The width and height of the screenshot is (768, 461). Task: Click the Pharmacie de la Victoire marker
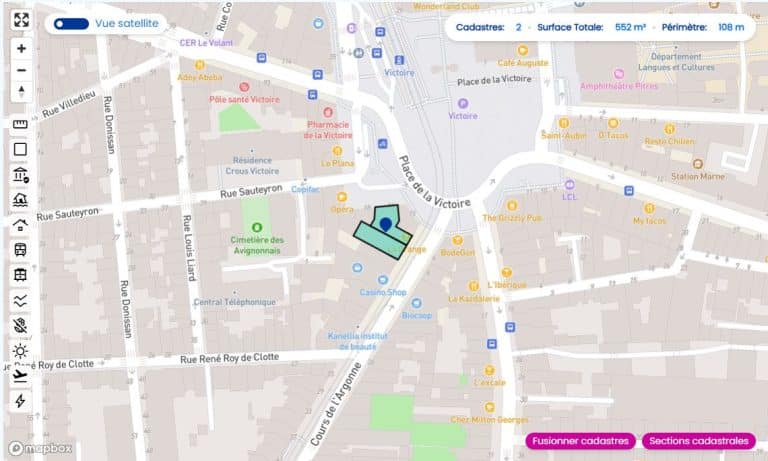(x=328, y=113)
